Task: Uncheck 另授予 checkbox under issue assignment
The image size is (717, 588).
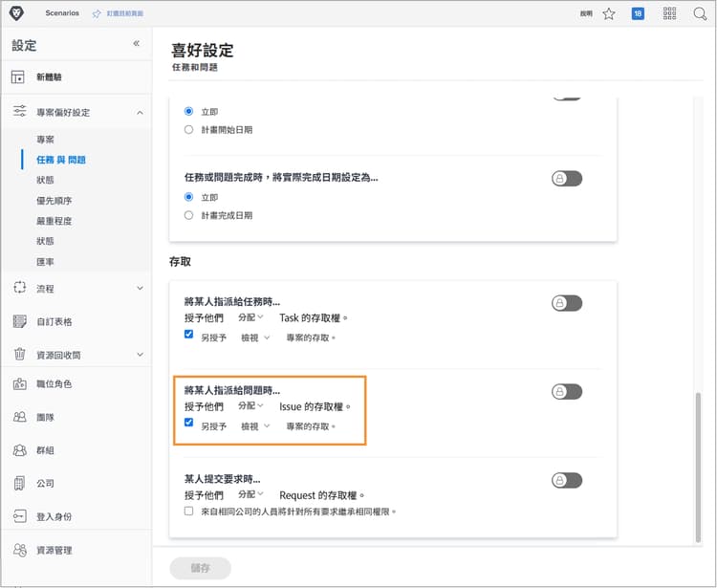Action: click(x=188, y=422)
